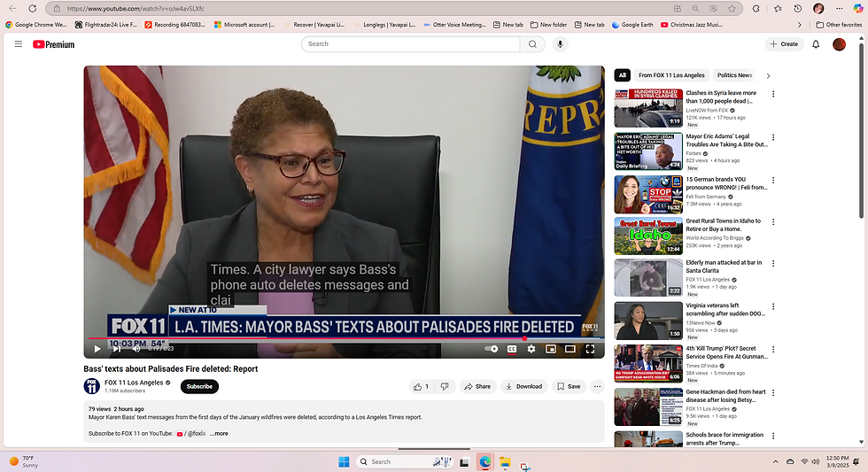868x472 pixels.
Task: Open options for Great Rural Towns video
Action: pyautogui.click(x=773, y=222)
